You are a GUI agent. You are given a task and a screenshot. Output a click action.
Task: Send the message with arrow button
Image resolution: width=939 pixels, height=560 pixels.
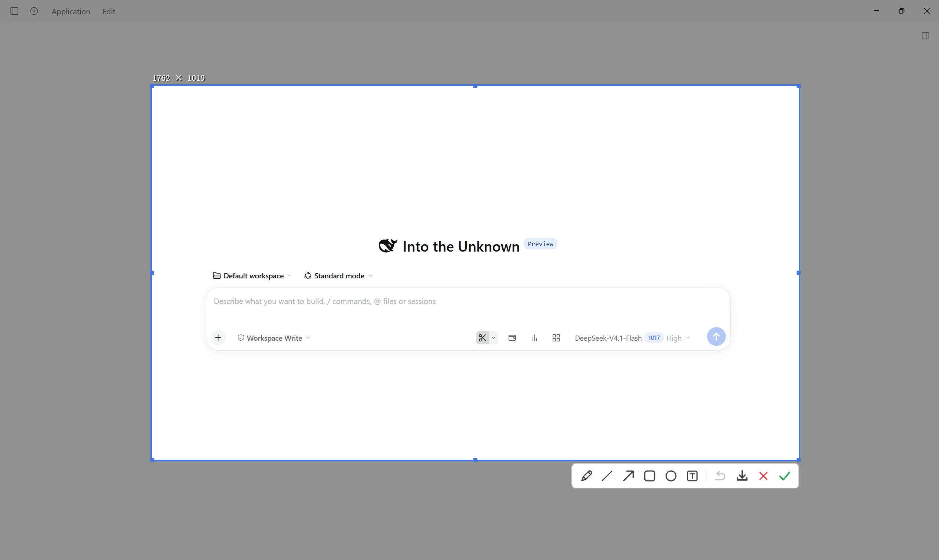[716, 337]
